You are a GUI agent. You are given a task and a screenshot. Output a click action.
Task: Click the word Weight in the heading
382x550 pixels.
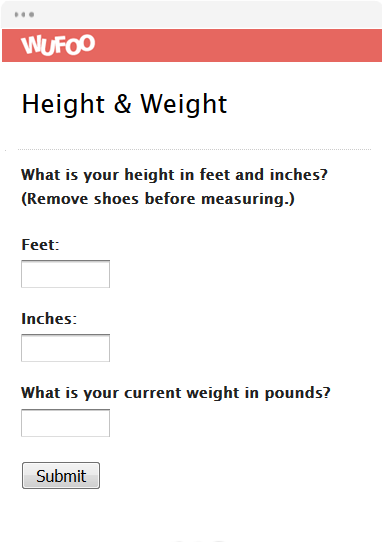[x=184, y=104]
